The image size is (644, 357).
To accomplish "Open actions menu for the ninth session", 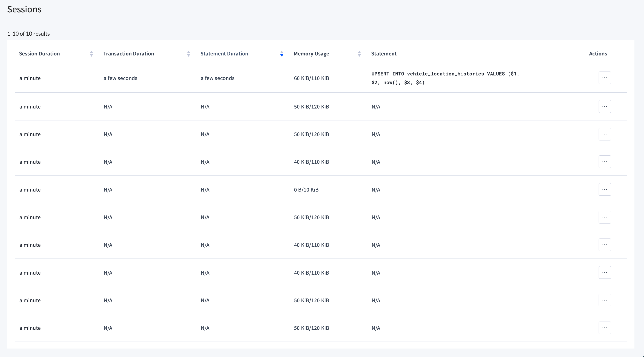I will tap(605, 300).
